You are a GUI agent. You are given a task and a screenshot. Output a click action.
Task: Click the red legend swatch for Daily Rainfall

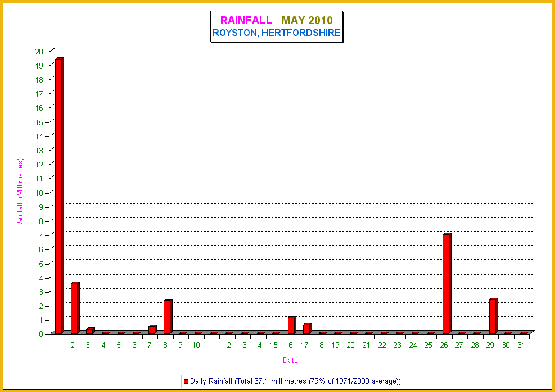click(x=186, y=381)
